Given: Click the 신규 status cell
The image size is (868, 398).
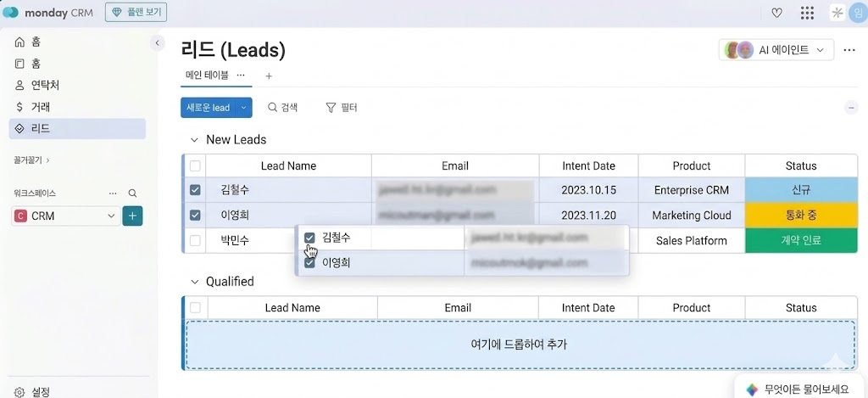Looking at the screenshot, I should coord(801,190).
